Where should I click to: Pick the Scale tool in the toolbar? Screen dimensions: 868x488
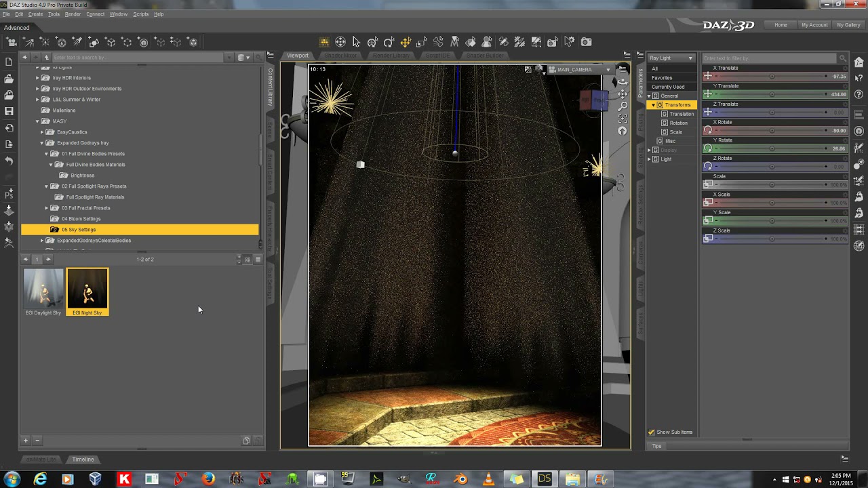point(422,42)
